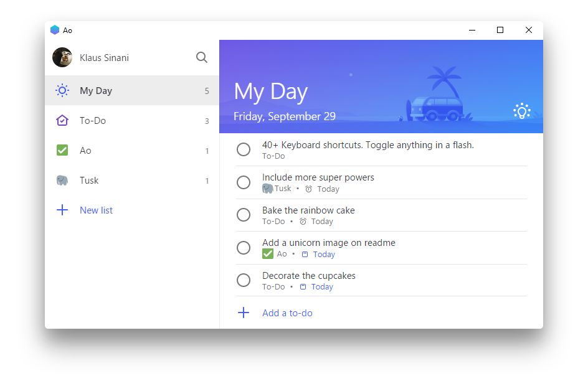Click the plus icon beside Add a to-do
This screenshot has width=588, height=381.
point(244,313)
